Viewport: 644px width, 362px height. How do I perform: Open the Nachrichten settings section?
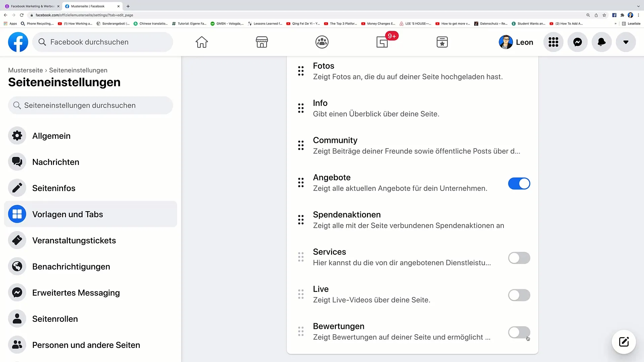coord(91,162)
